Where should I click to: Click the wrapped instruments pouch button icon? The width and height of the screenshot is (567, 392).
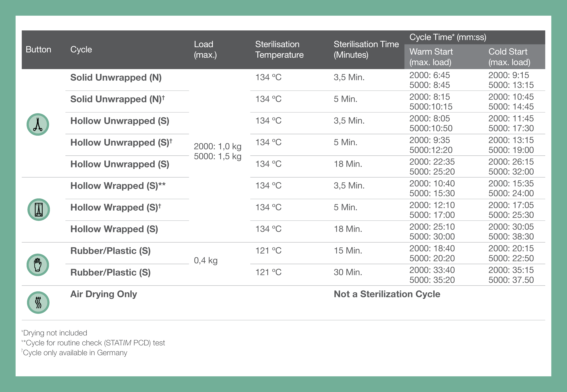coord(39,209)
